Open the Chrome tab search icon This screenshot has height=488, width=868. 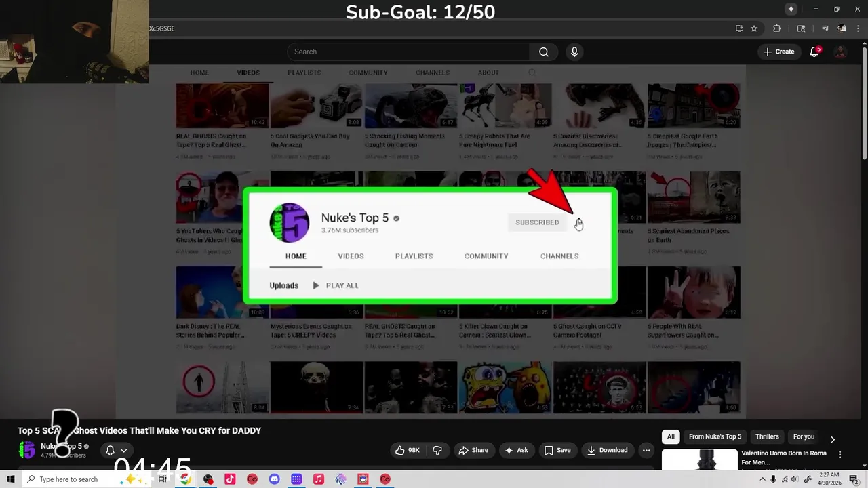(x=801, y=28)
